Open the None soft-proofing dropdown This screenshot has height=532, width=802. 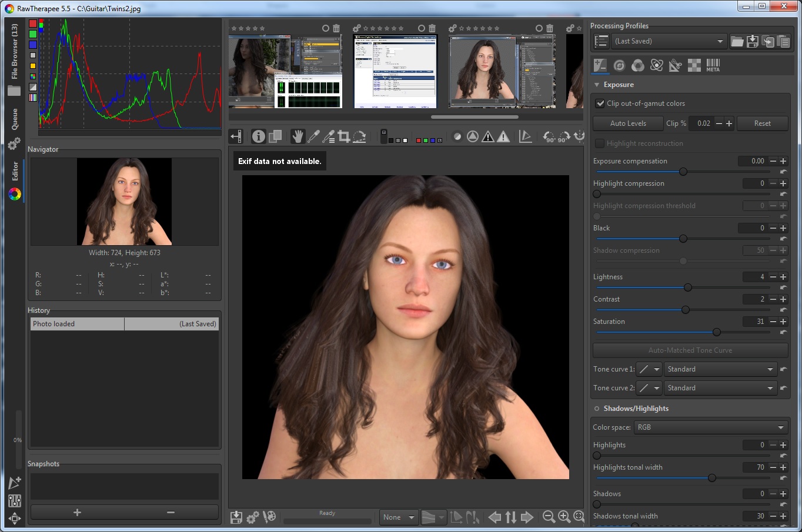[399, 517]
